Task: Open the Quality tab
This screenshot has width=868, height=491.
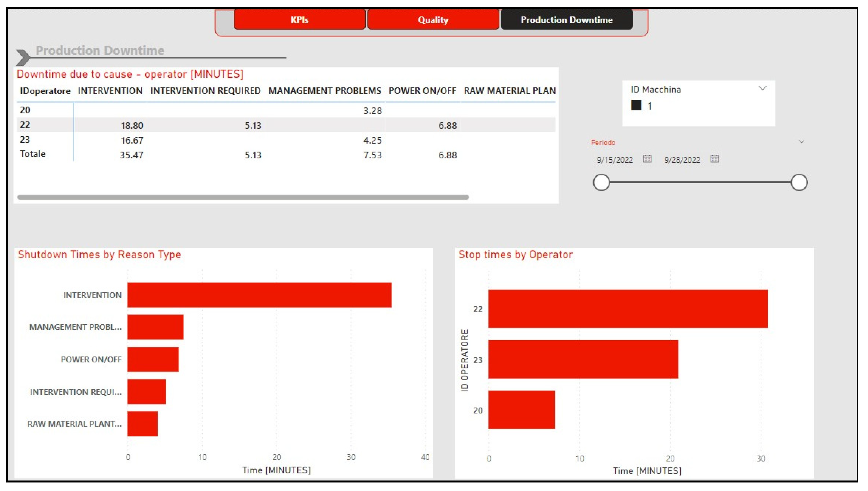Action: coord(433,20)
